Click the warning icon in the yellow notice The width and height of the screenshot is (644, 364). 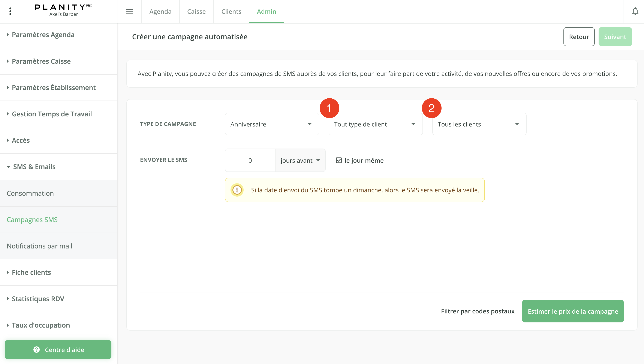pyautogui.click(x=237, y=190)
